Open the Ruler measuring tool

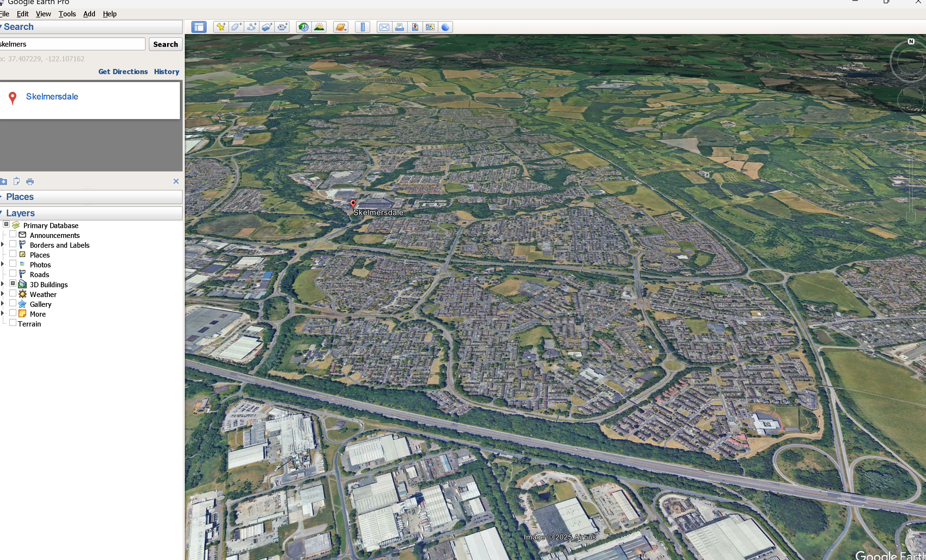(x=362, y=27)
